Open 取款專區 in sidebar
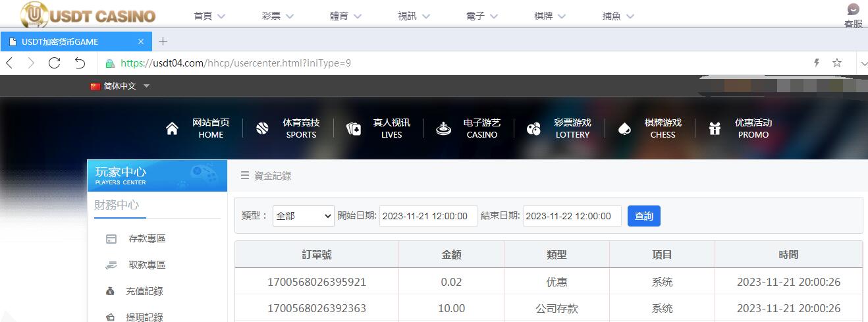This screenshot has height=322, width=868. (x=147, y=265)
